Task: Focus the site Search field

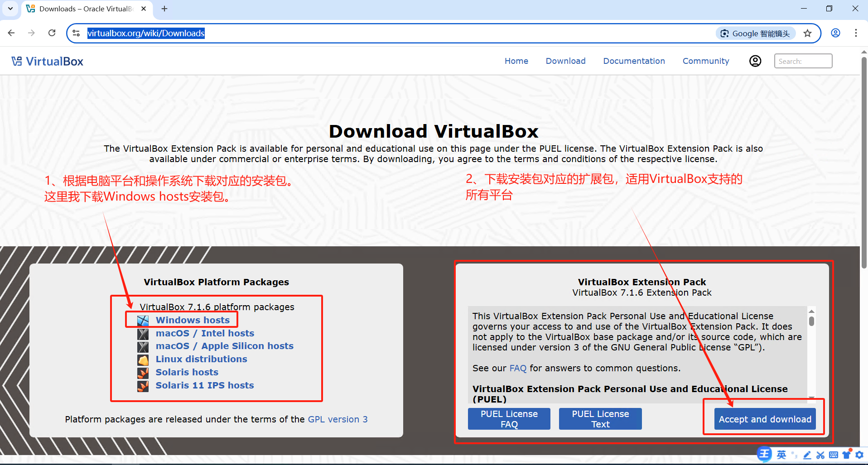Action: point(803,61)
